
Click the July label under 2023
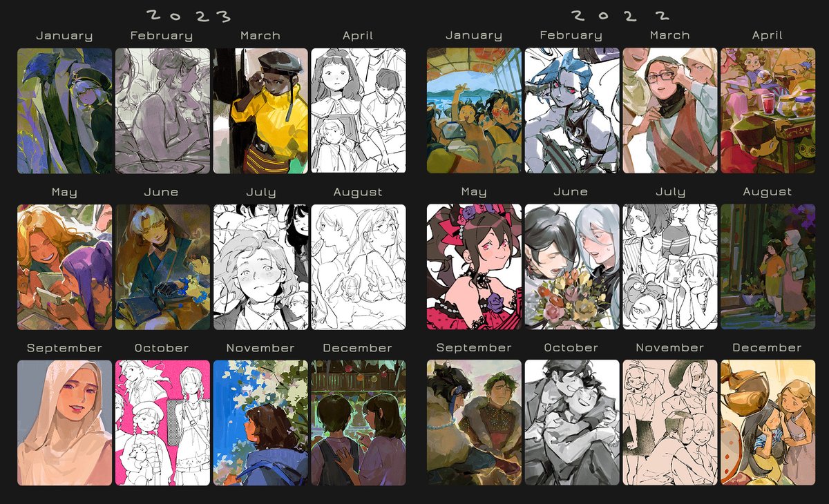(260, 193)
